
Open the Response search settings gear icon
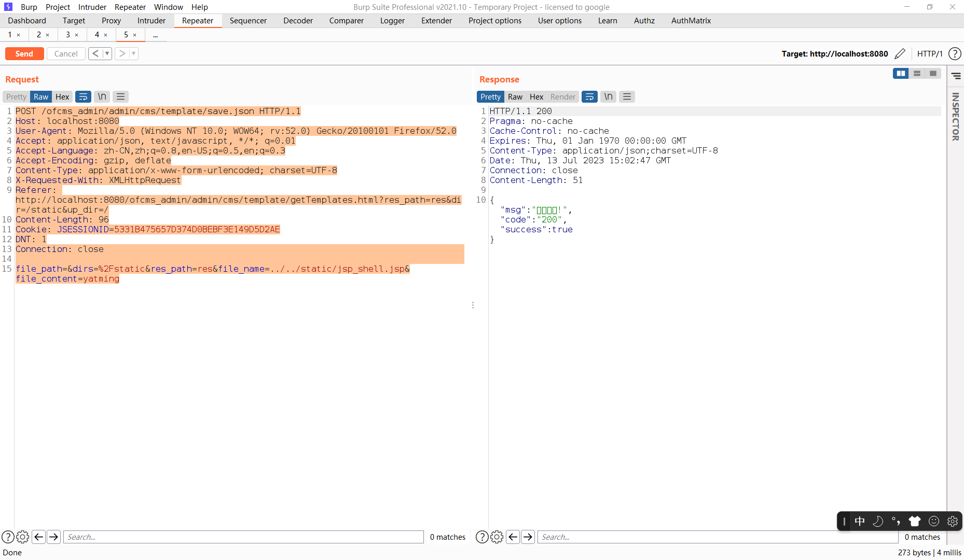[x=497, y=537]
